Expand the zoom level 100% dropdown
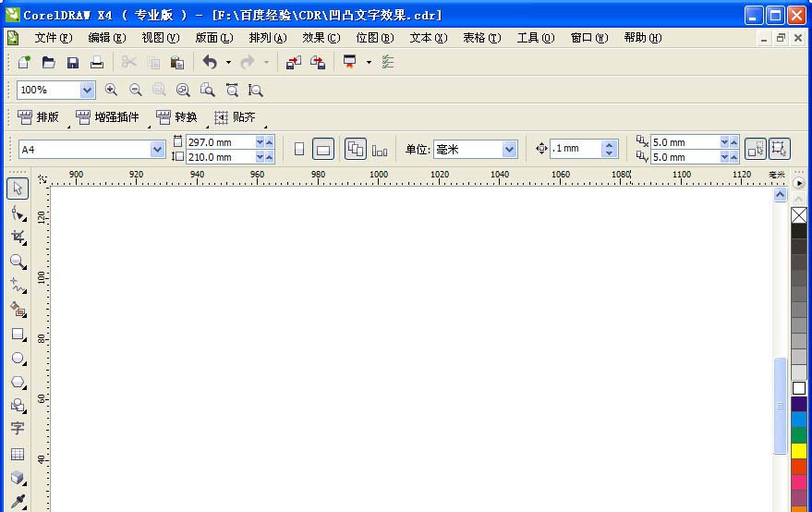 (87, 91)
